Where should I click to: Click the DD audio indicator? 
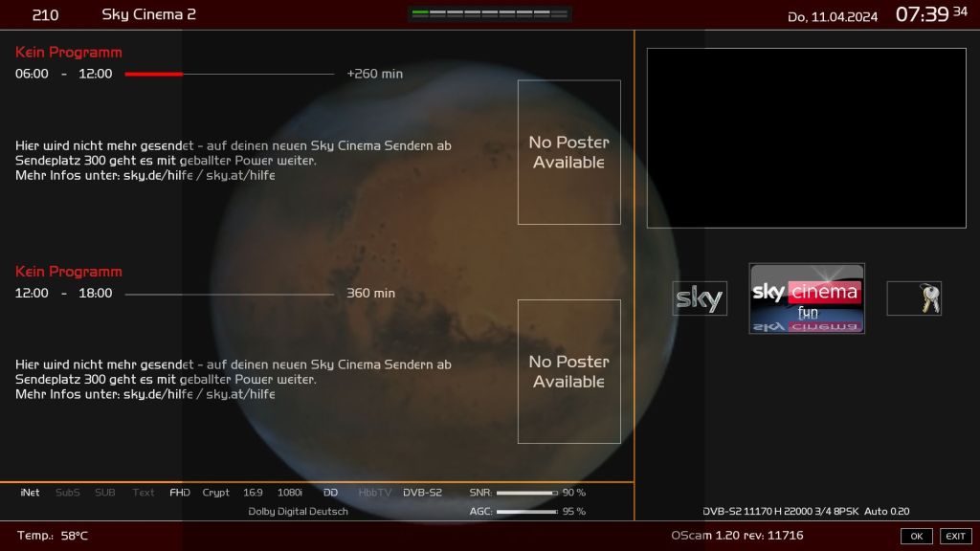pos(330,493)
